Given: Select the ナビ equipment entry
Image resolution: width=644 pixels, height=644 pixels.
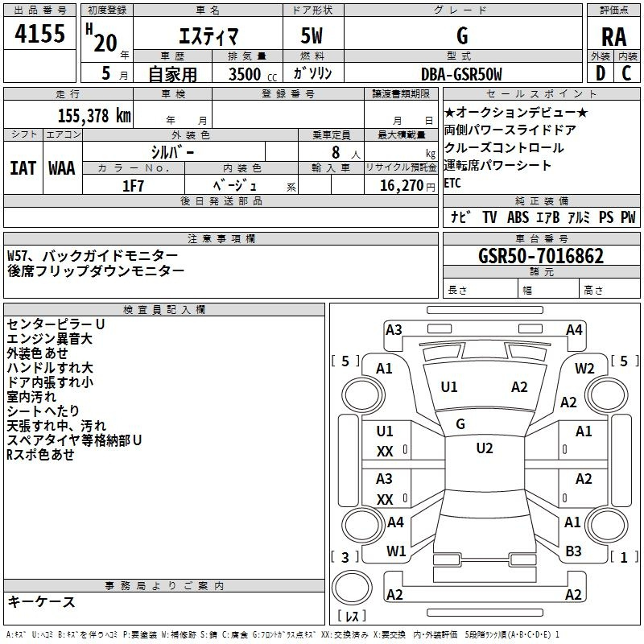Looking at the screenshot, I should pyautogui.click(x=460, y=217).
